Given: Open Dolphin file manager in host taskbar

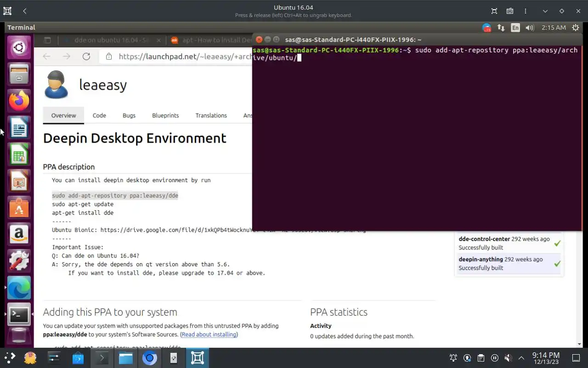Looking at the screenshot, I should (125, 358).
